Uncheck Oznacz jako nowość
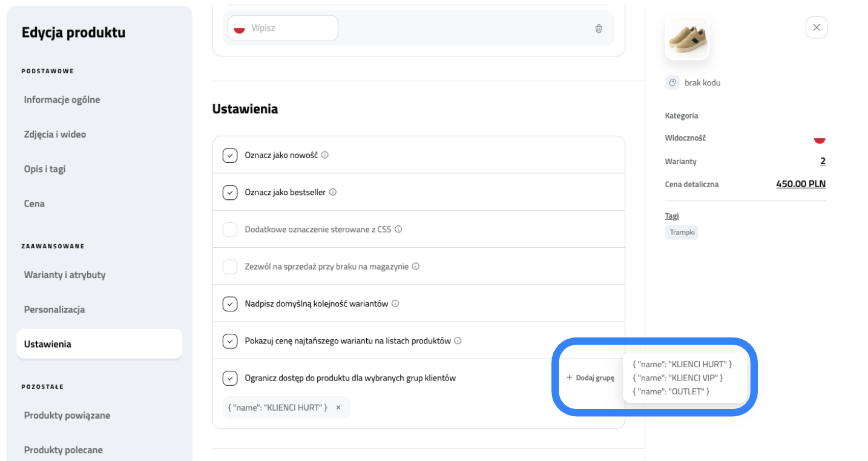This screenshot has width=868, height=461. pos(230,155)
